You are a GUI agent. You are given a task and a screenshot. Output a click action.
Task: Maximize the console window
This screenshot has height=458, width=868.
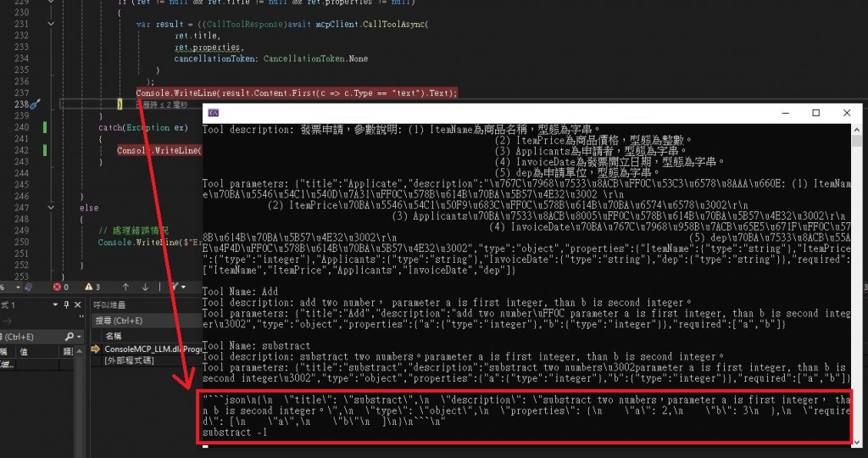816,113
